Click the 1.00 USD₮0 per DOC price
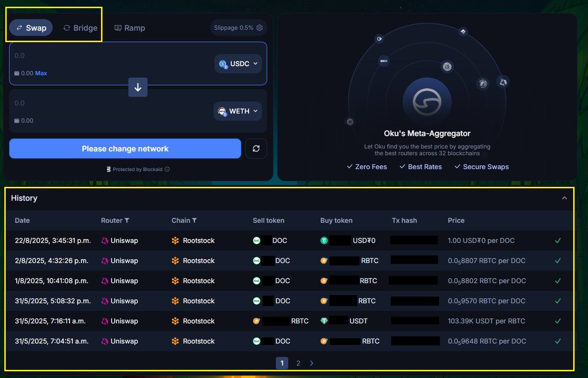 click(481, 241)
